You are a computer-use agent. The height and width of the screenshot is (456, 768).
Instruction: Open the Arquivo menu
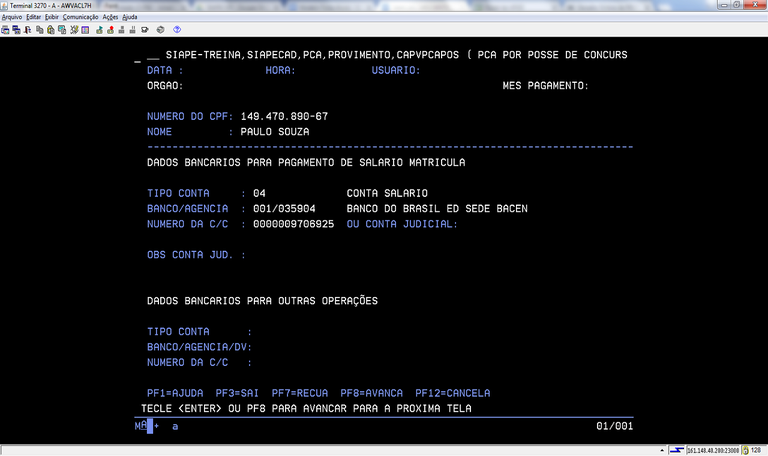point(12,17)
